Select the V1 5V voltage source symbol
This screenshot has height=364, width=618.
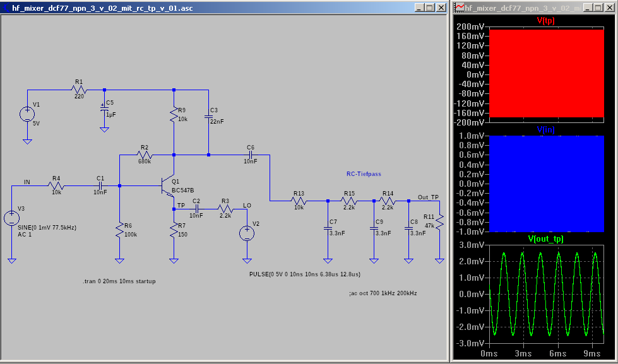pos(27,114)
